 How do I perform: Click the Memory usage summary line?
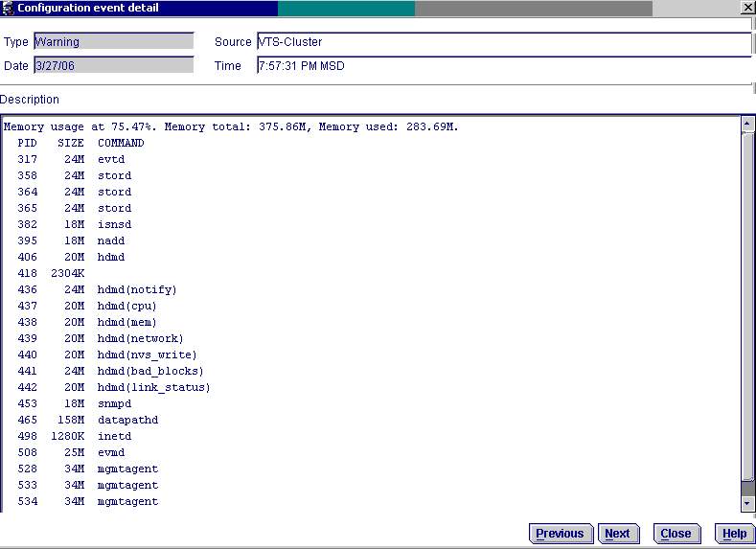tap(231, 126)
